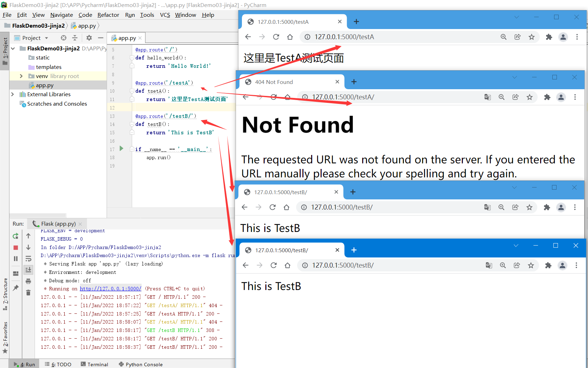Screen dimensions: 588x368
Task: Open the http://127.0.0.1:5000/ link
Action: click(x=110, y=288)
